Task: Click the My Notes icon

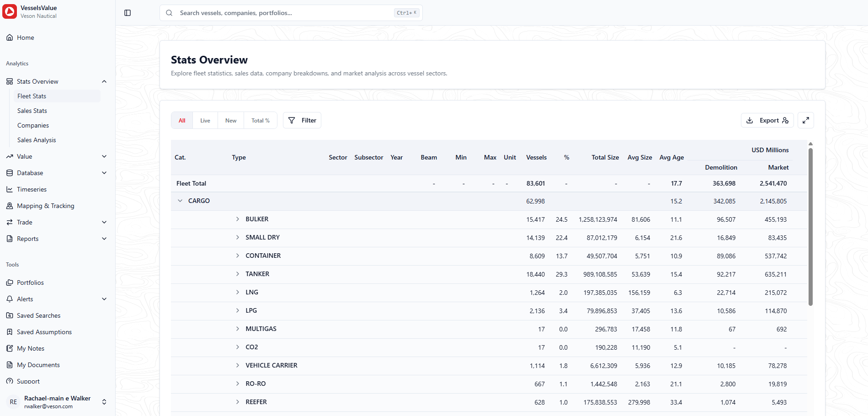Action: 10,348
